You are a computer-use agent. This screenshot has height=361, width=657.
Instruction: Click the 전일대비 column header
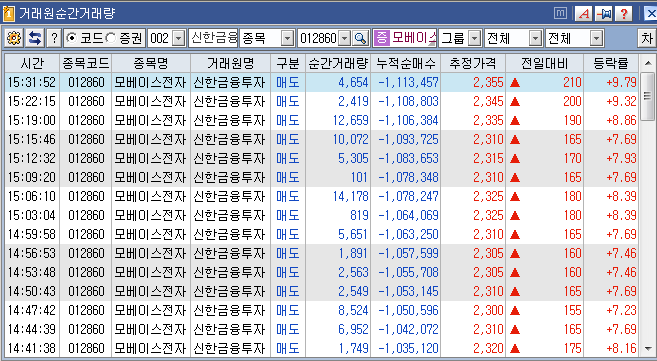click(x=545, y=63)
